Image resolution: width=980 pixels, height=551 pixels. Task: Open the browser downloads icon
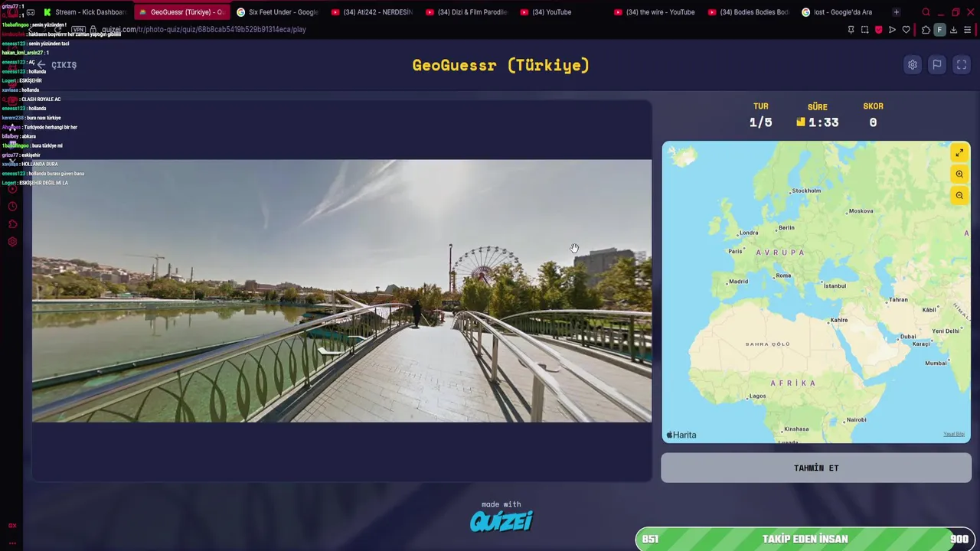pyautogui.click(x=953, y=30)
